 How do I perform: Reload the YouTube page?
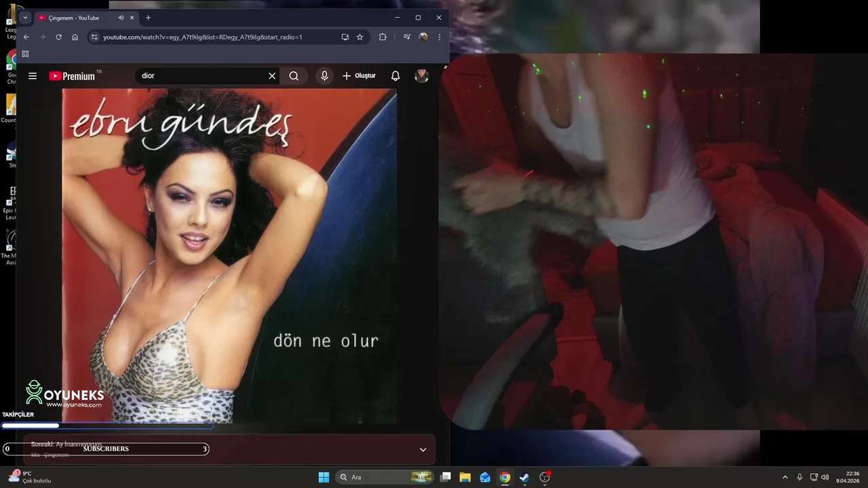(x=58, y=37)
